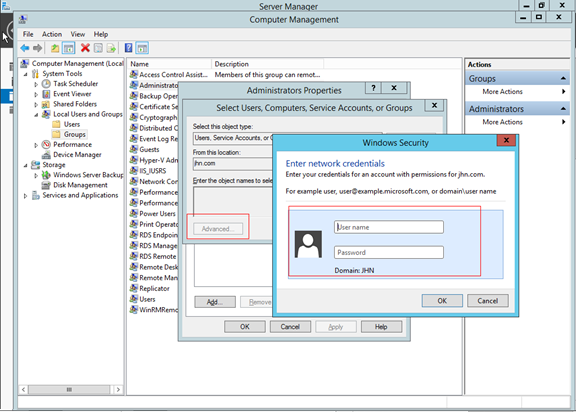The image size is (580, 412).
Task: Expand the Event Viewer node arrow
Action: pyautogui.click(x=36, y=94)
